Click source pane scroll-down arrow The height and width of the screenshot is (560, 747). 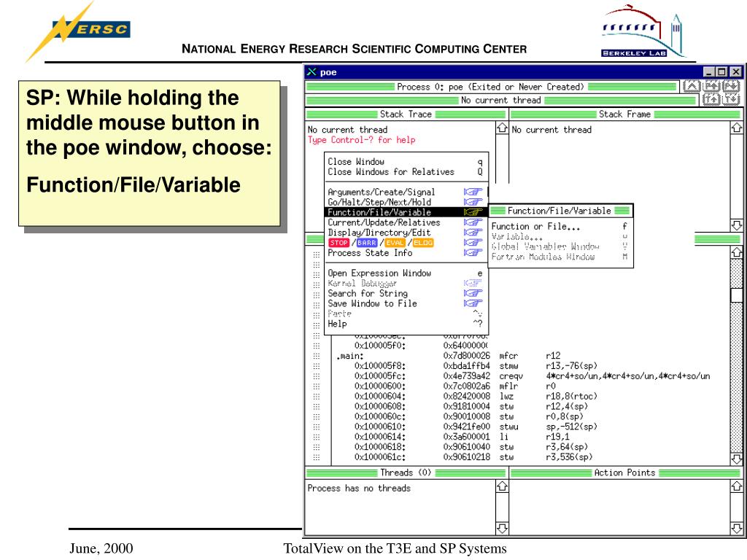(x=736, y=459)
